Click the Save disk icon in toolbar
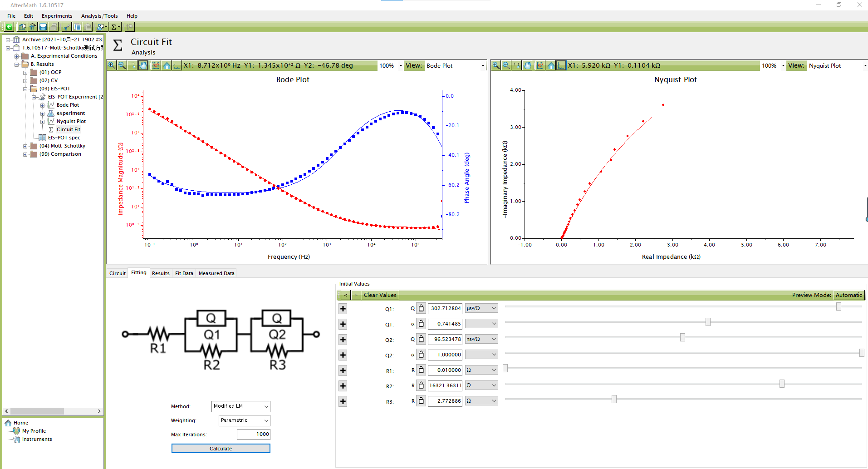Image resolution: width=868 pixels, height=469 pixels. 43,27
